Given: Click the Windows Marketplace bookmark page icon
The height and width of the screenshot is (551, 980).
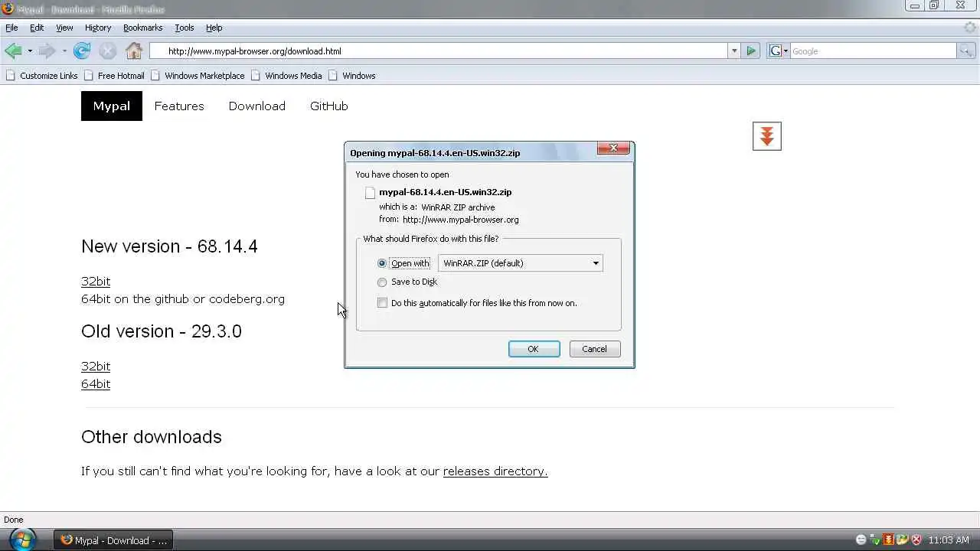Looking at the screenshot, I should (x=155, y=76).
